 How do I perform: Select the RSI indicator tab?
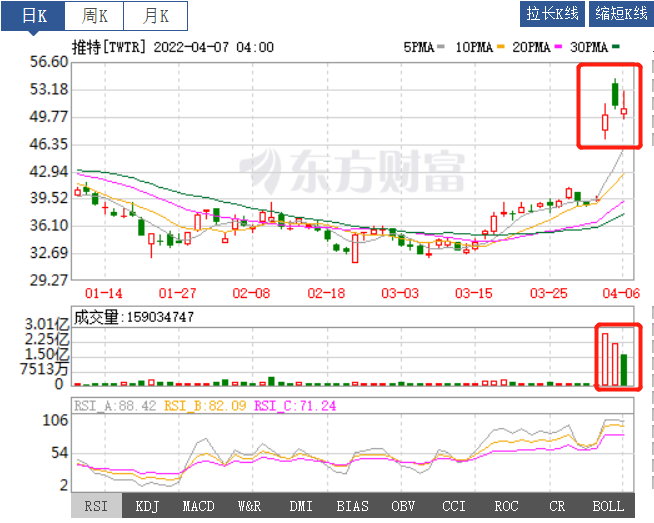96,505
